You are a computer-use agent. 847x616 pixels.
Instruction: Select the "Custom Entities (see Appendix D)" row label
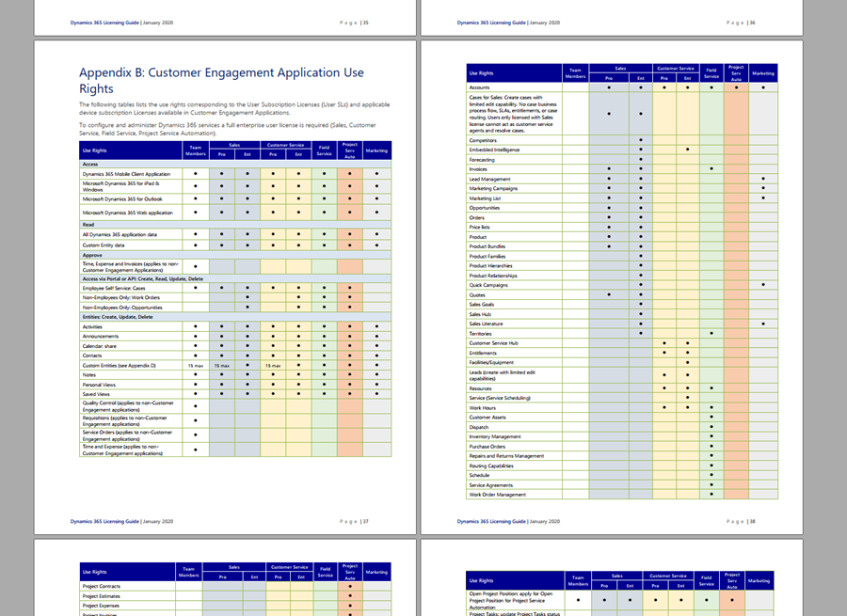click(119, 366)
